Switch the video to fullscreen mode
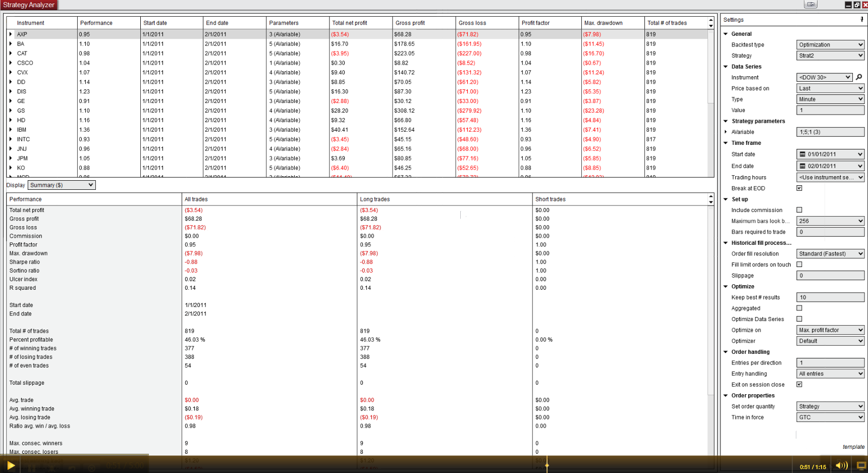The image size is (868, 473). (x=861, y=465)
